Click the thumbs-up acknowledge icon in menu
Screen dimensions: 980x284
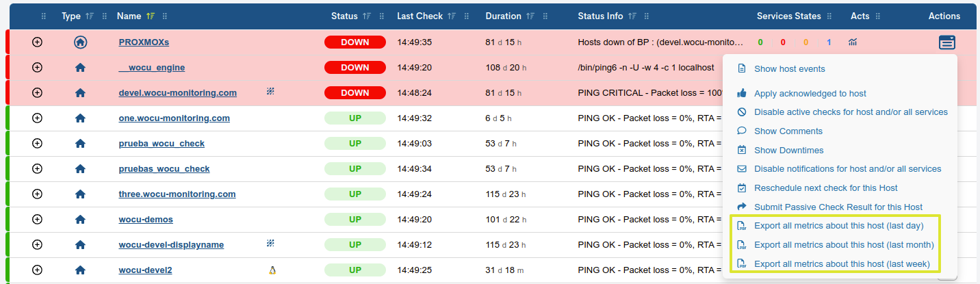[x=742, y=93]
